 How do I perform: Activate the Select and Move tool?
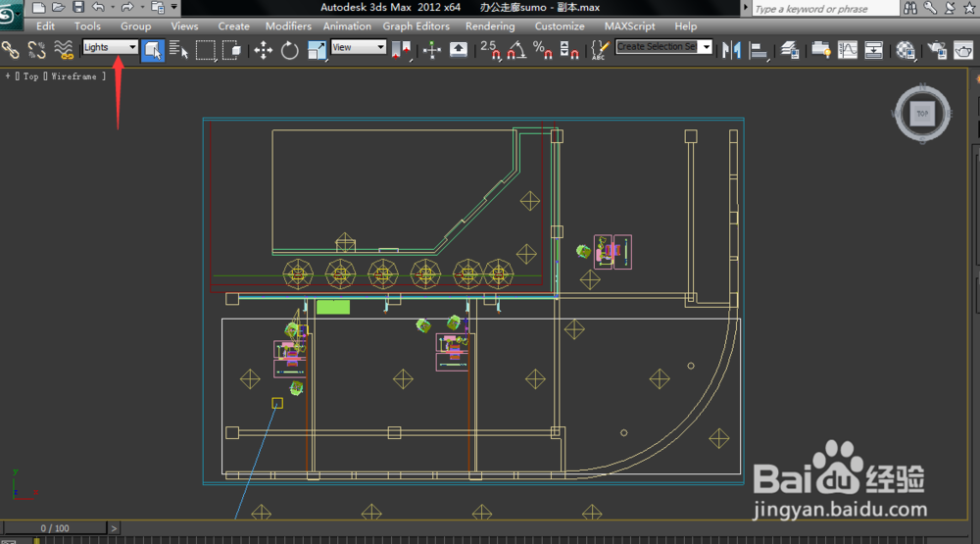(x=264, y=49)
